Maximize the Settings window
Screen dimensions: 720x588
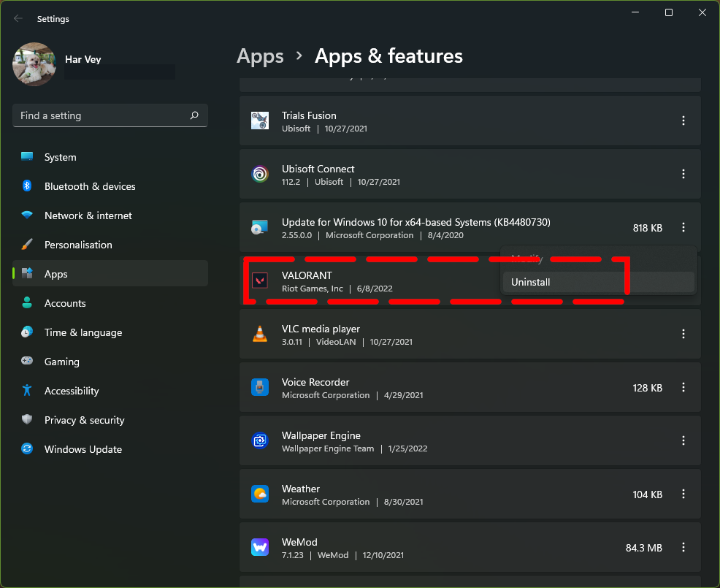669,13
